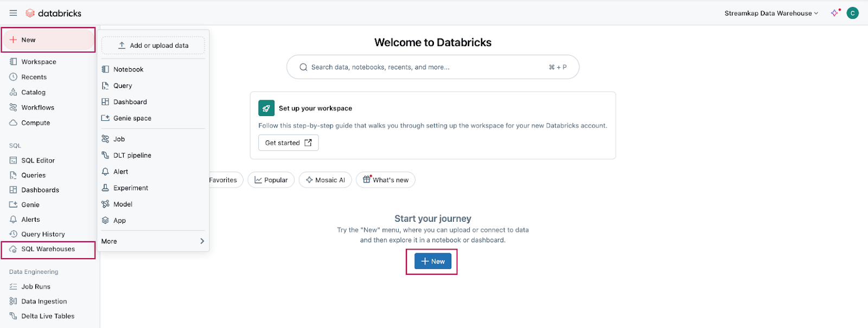Click the search data and notebooks field
This screenshot has height=328, width=868.
click(x=432, y=67)
